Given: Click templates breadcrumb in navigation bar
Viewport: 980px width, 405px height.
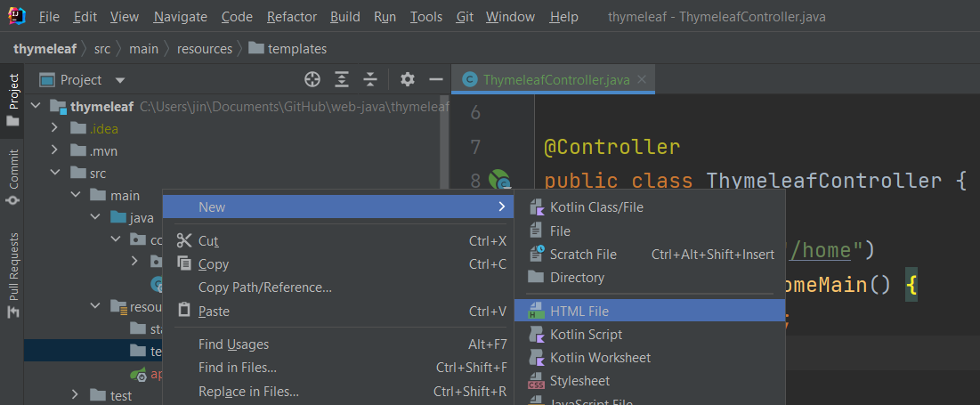Looking at the screenshot, I should 288,48.
